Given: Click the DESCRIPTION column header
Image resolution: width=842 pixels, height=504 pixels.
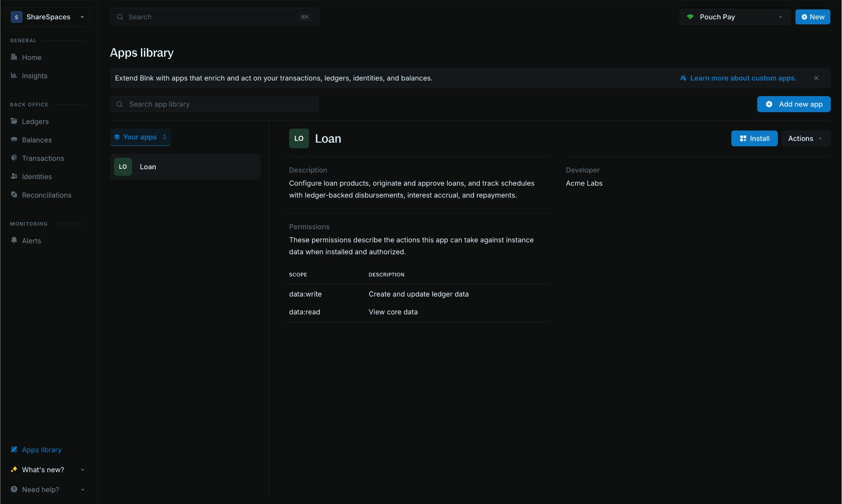Looking at the screenshot, I should pos(386,275).
